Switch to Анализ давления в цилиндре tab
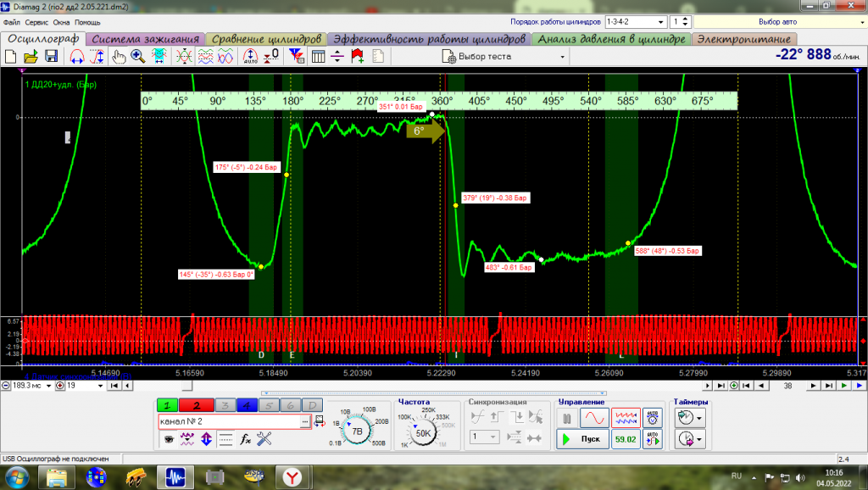This screenshot has width=868, height=490. tap(612, 39)
